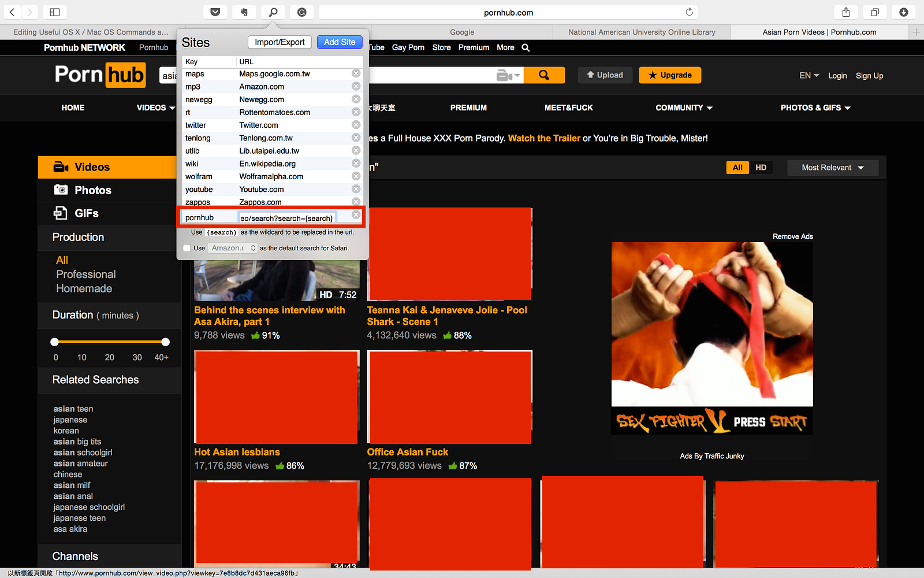Screen dimensions: 924x578
Task: Show all tabs overview icon
Action: click(875, 12)
